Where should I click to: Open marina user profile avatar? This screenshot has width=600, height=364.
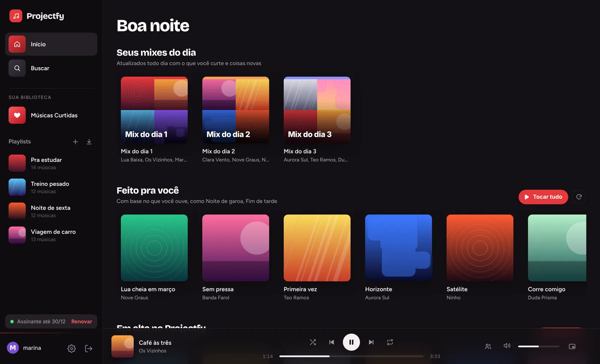(13, 348)
